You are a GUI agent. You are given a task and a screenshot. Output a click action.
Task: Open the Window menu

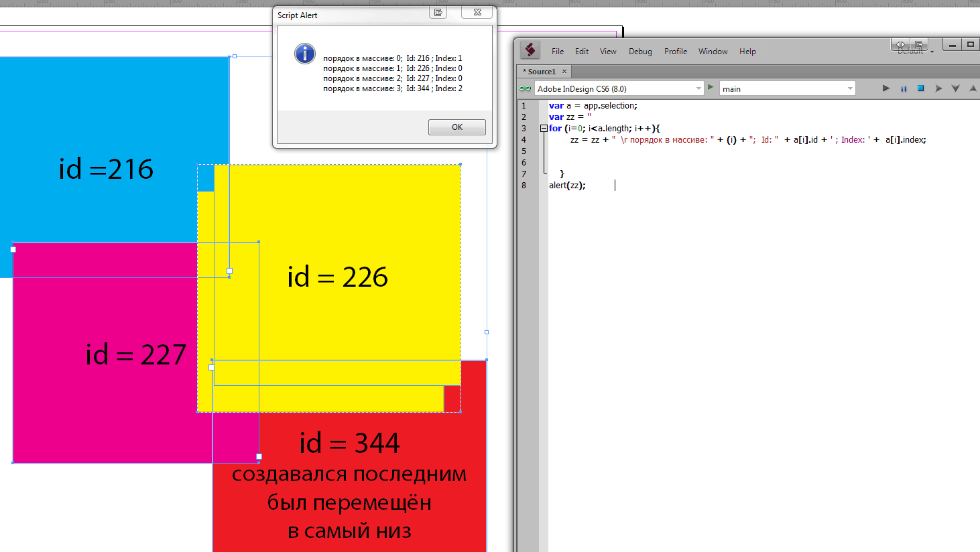(713, 52)
